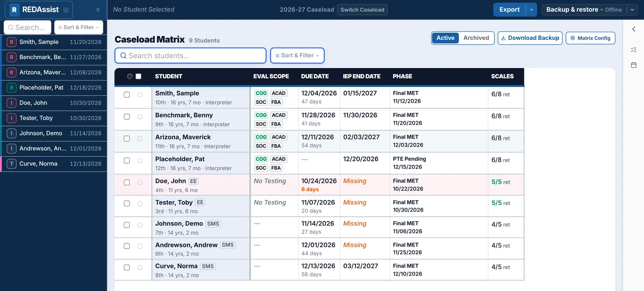Click the green R badge for Placeholder, Pat
Screen dimensions: 644x291
[12, 87]
